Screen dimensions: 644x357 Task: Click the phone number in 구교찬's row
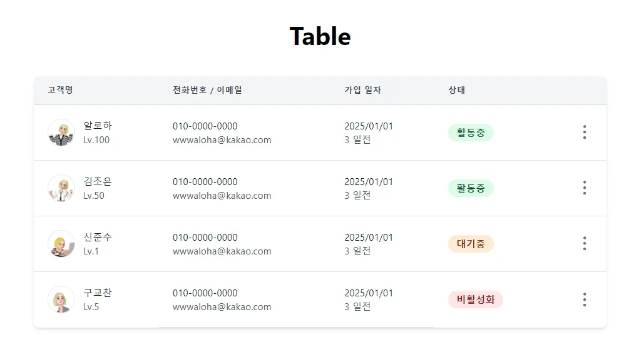(x=205, y=293)
